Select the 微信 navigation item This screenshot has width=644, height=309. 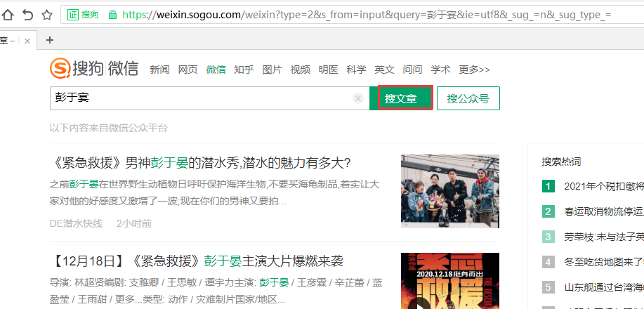(x=216, y=70)
